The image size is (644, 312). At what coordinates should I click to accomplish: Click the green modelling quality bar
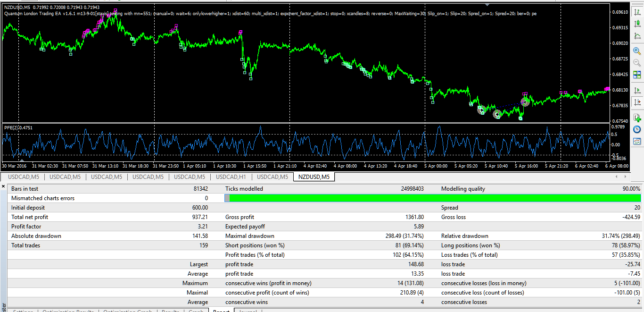tap(435, 198)
